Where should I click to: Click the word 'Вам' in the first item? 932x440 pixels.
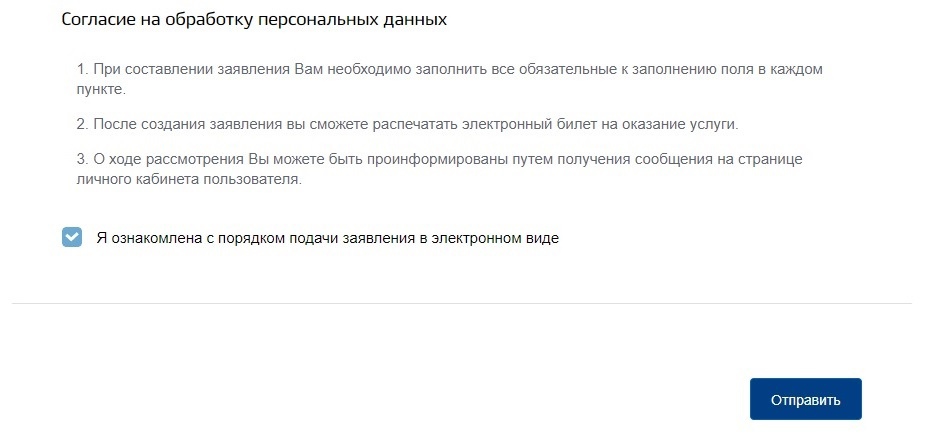[307, 69]
